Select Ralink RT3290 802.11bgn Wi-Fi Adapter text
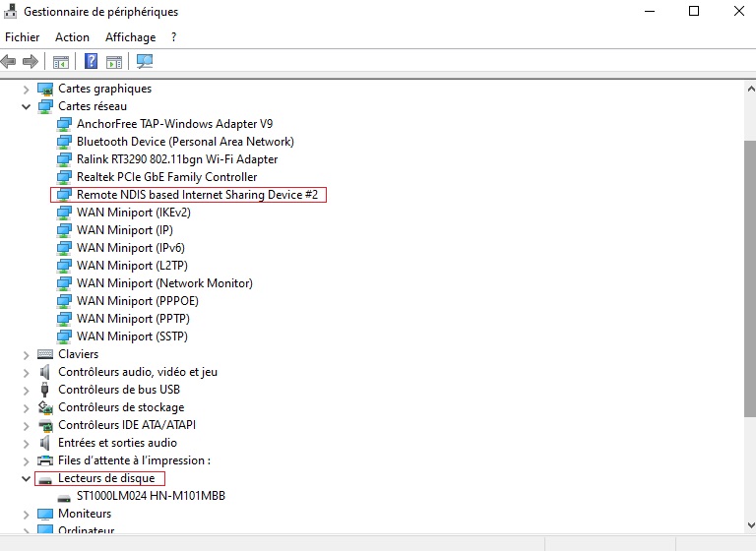 [177, 159]
